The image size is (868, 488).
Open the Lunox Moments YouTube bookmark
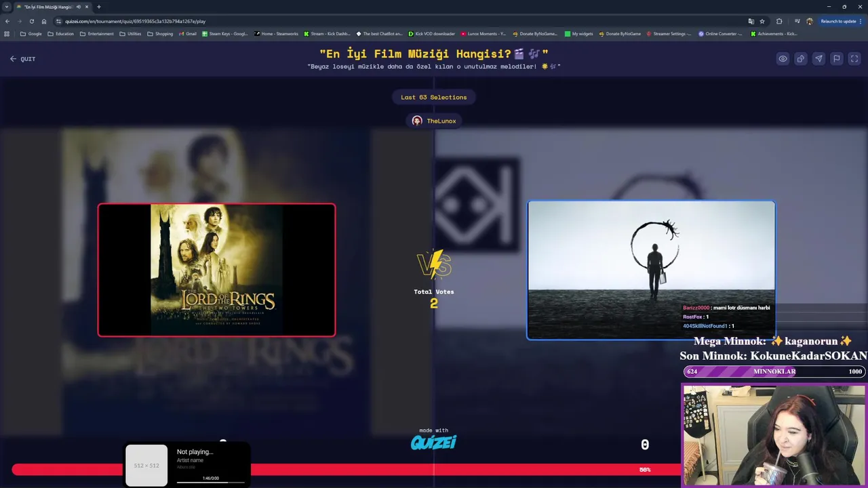pyautogui.click(x=484, y=34)
